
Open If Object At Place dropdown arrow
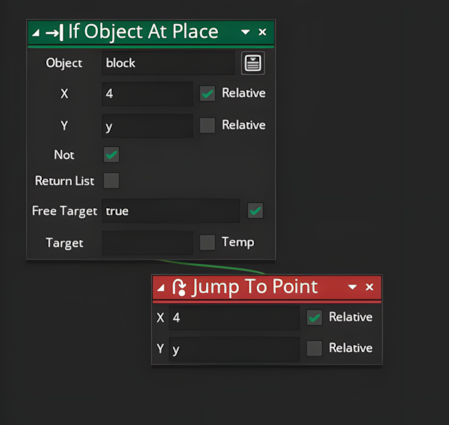[245, 32]
